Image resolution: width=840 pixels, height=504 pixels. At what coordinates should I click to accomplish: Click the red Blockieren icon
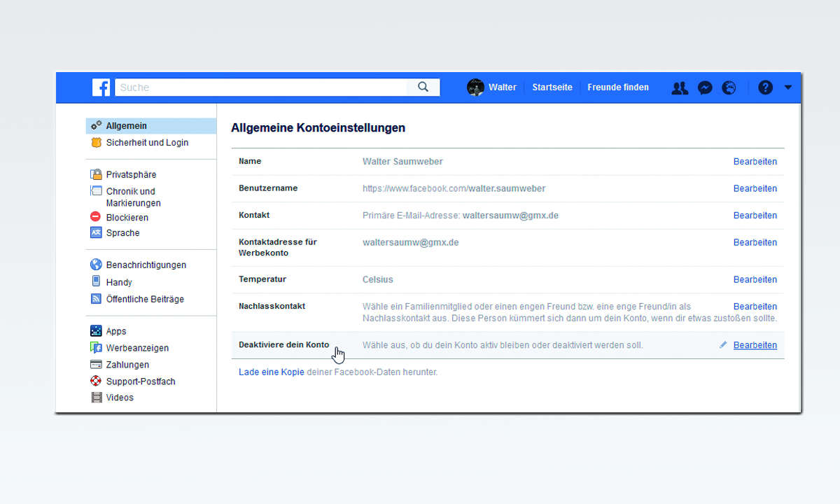point(97,217)
